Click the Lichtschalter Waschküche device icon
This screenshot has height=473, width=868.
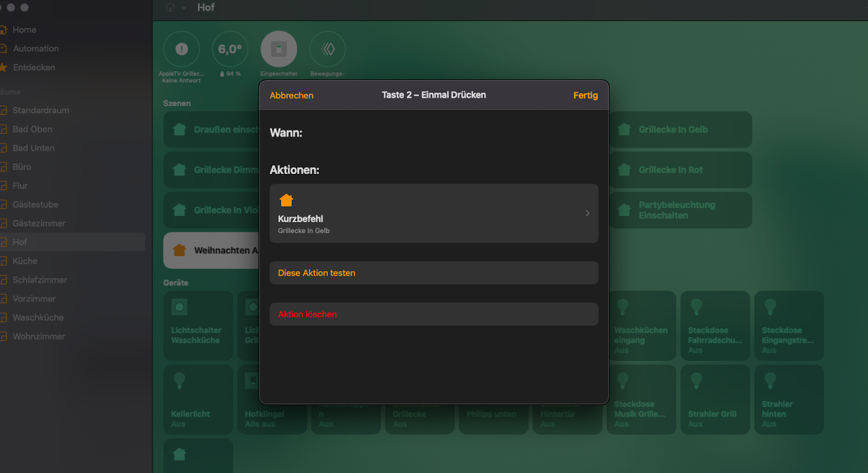[180, 307]
